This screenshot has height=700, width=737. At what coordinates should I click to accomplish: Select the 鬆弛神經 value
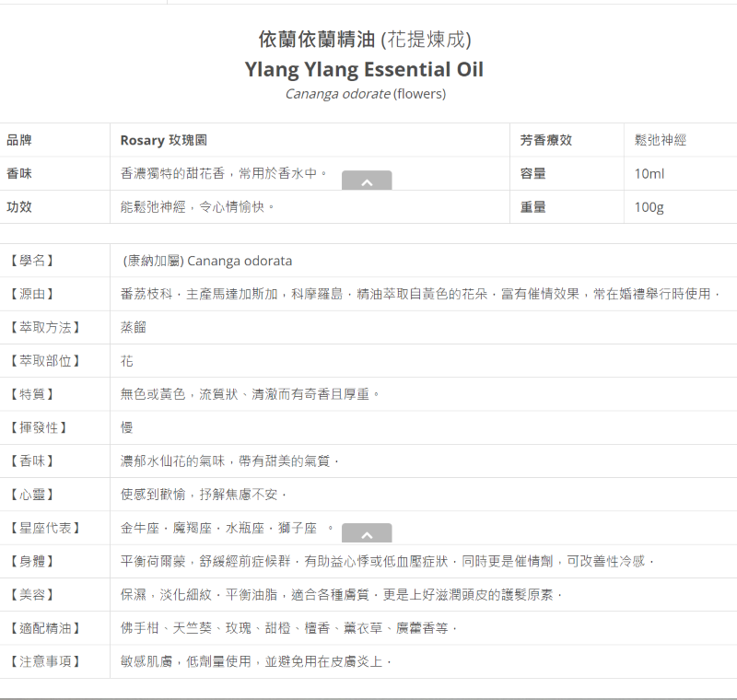click(x=660, y=140)
